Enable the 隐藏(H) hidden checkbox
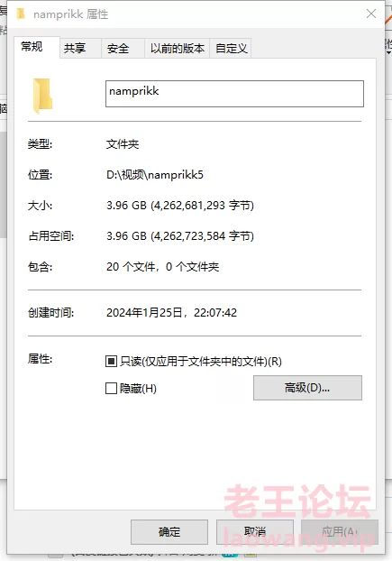Viewport: 392px width, 561px height. click(x=111, y=388)
